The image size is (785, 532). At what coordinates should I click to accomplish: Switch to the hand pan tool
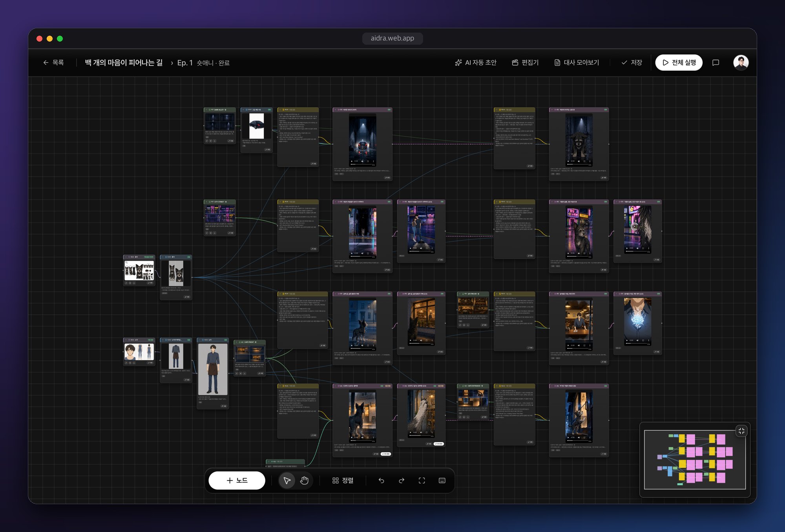click(304, 481)
